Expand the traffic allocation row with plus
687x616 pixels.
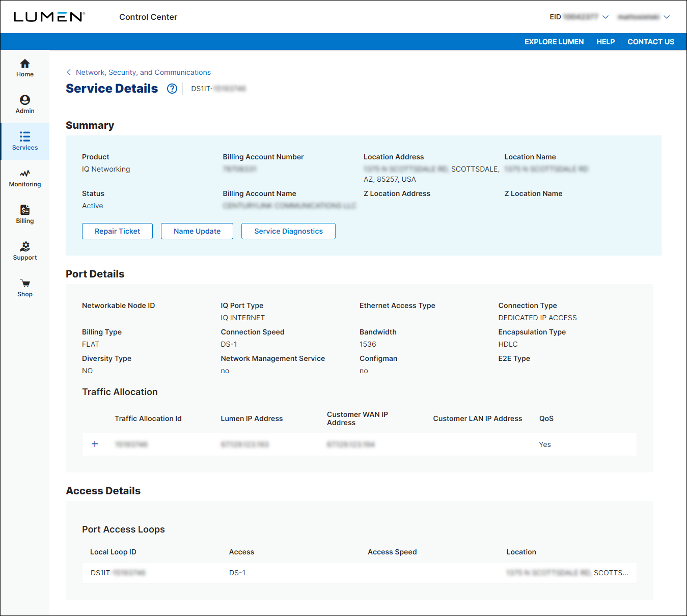click(95, 444)
